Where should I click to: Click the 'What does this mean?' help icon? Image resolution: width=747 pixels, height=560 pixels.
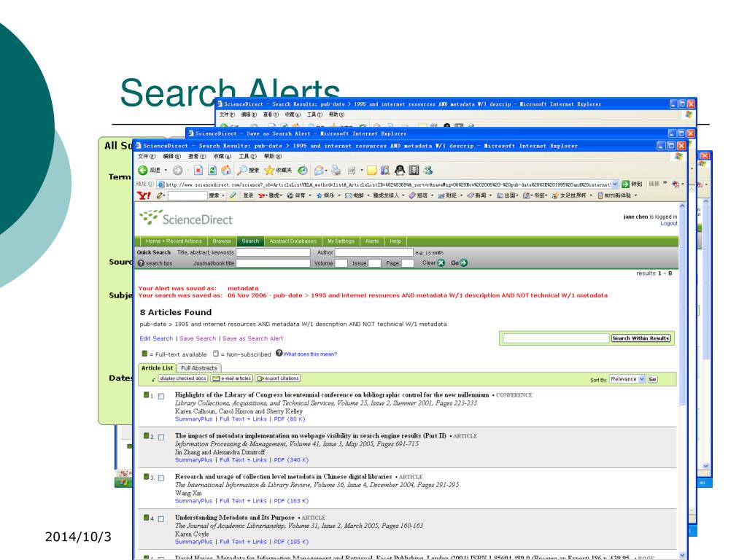pos(279,354)
